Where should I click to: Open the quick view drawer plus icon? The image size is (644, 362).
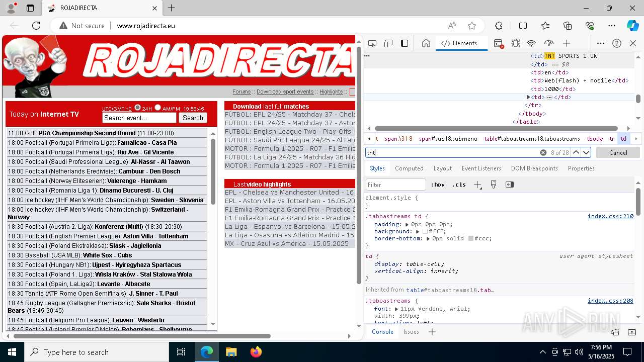(x=432, y=332)
